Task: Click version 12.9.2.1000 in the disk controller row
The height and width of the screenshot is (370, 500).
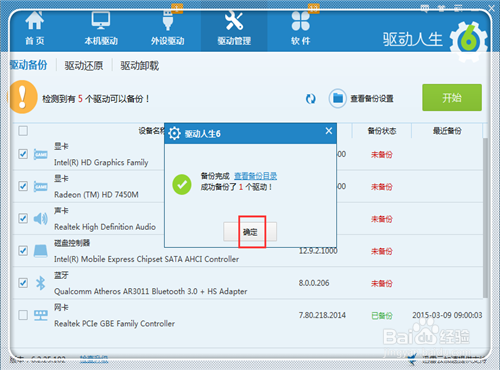Action: tap(318, 251)
